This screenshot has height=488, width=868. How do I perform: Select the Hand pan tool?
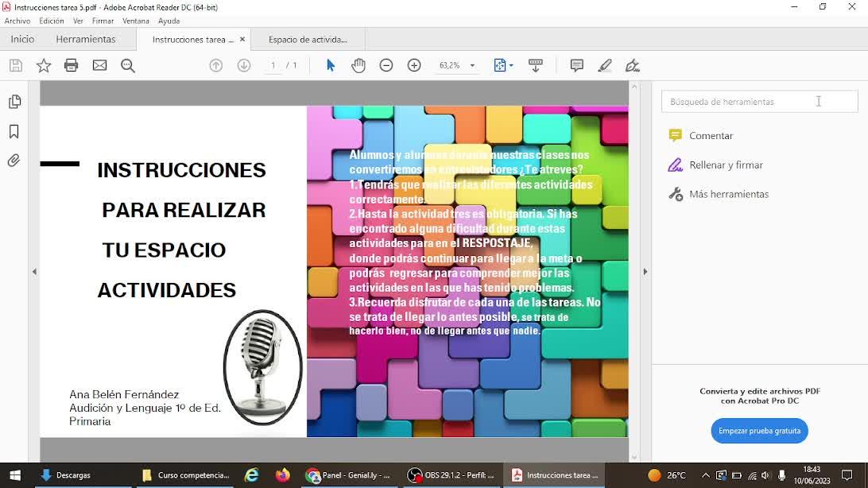[x=358, y=66]
